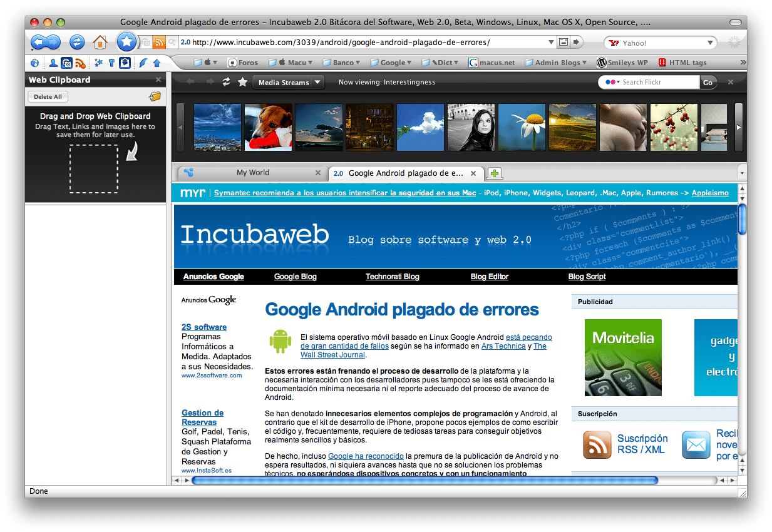Click the horizontal page scrollbar
Screen dimensions: 772x532
(425, 480)
